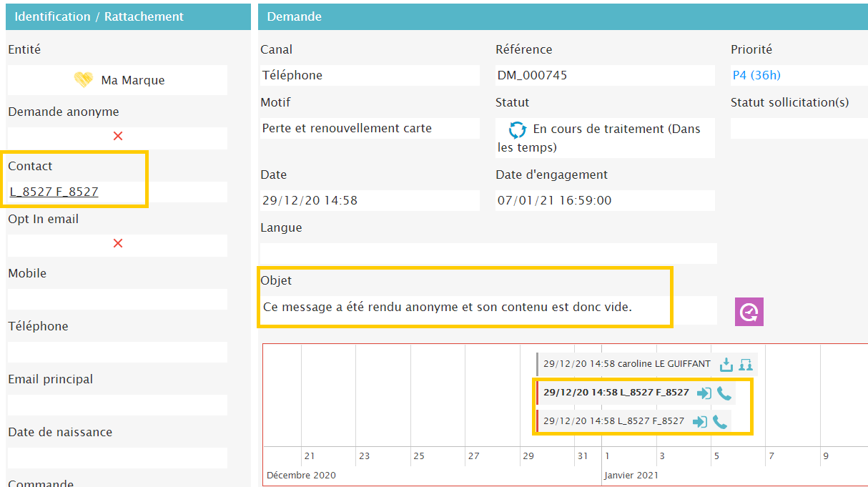Screen dimensions: 868x487
Task: Click incoming arrow icon on bold L_8527 entry
Action: click(704, 393)
